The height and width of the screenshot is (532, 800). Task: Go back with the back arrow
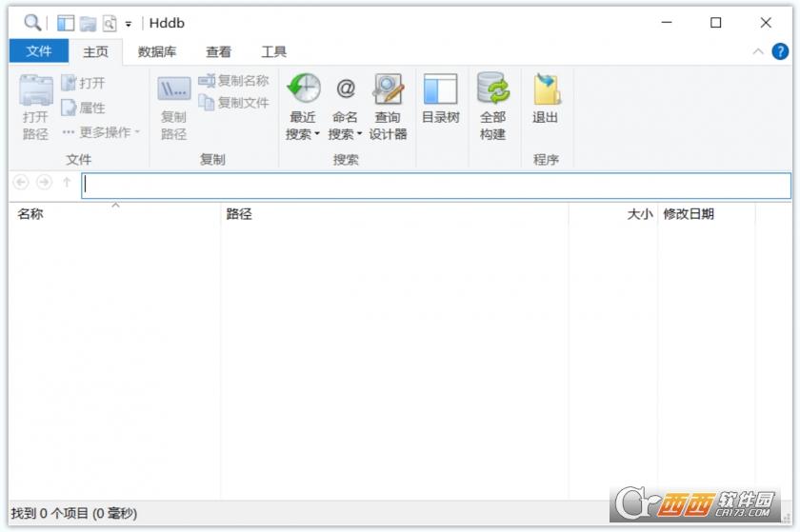(21, 183)
